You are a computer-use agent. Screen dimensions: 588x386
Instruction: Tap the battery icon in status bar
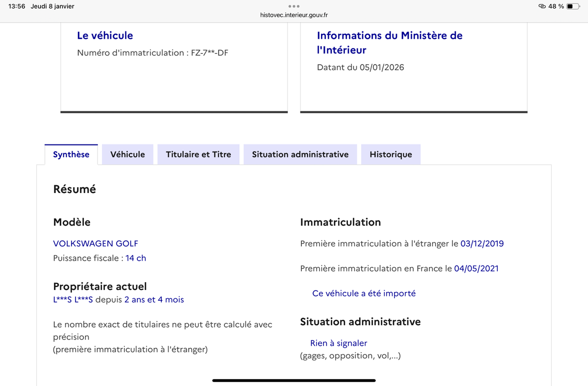(x=573, y=6)
